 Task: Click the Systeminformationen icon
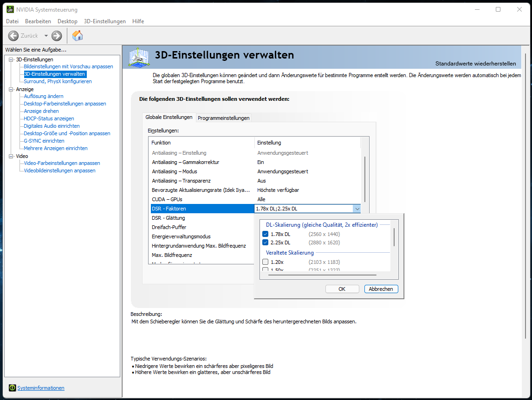point(12,388)
